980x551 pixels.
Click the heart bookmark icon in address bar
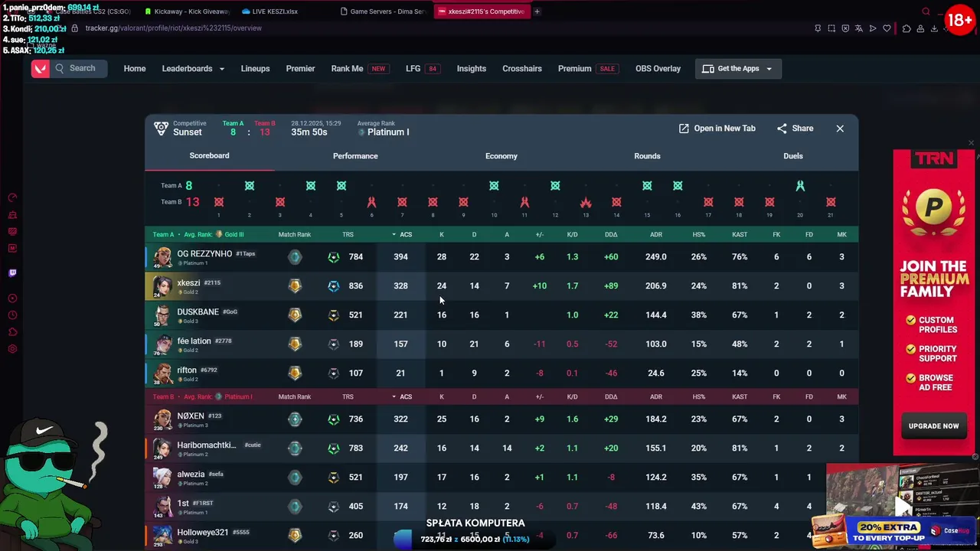point(887,28)
